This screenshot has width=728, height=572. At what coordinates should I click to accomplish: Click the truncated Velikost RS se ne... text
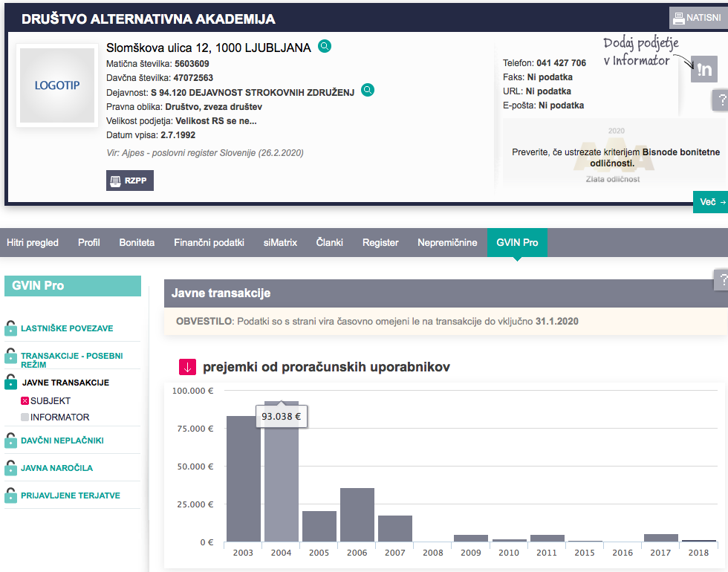pyautogui.click(x=216, y=121)
